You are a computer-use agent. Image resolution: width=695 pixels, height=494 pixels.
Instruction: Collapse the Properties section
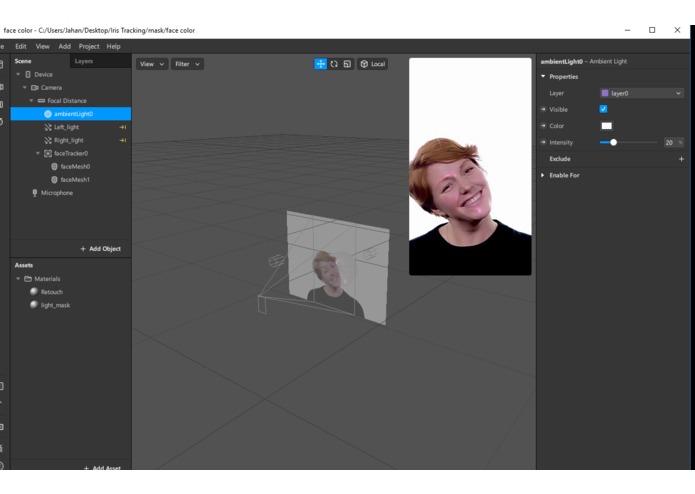543,77
